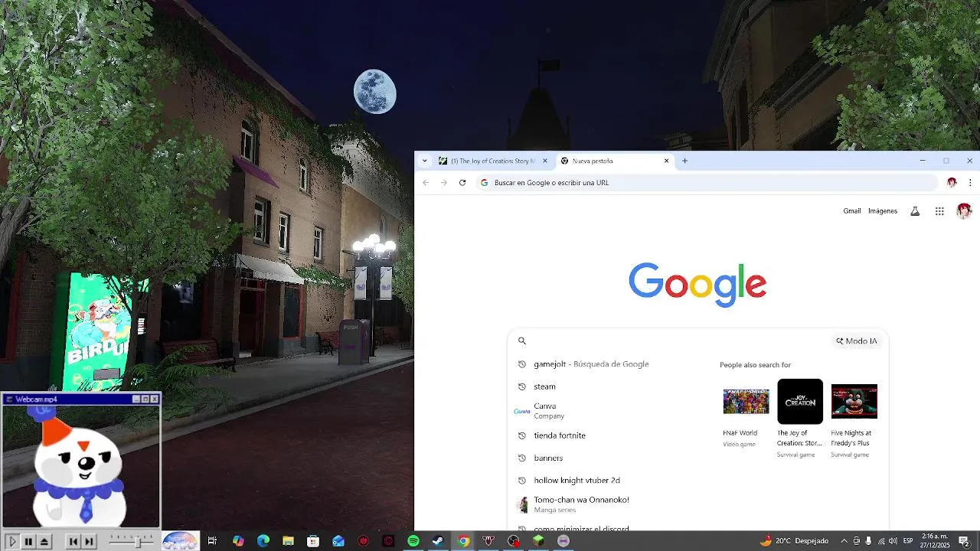Open the Imágenes link

(883, 211)
